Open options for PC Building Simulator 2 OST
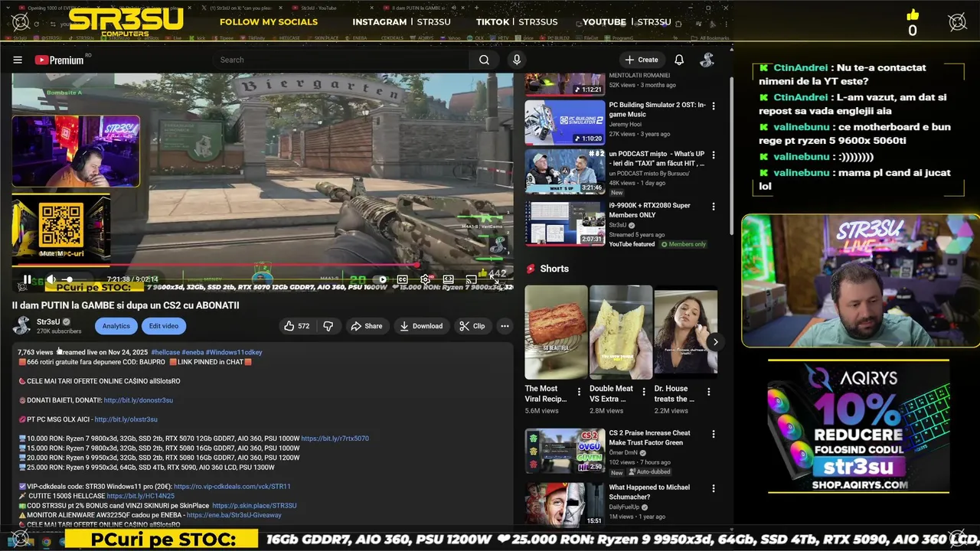The width and height of the screenshot is (980, 551). coord(714,105)
